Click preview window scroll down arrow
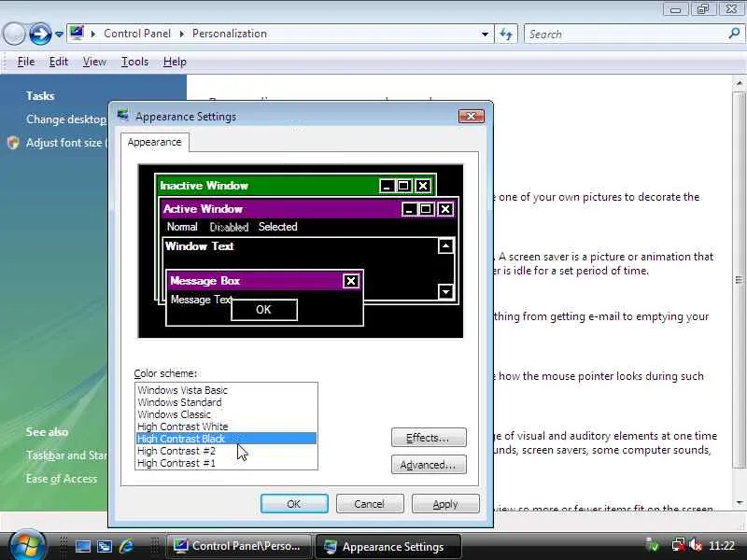Screen dimensions: 747x560 pyautogui.click(x=445, y=291)
